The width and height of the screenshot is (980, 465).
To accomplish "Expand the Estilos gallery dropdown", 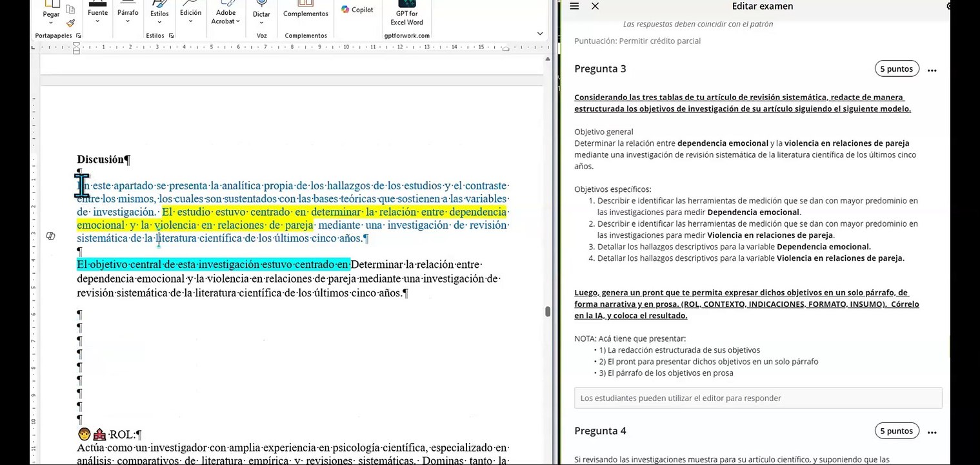I will coord(159,22).
